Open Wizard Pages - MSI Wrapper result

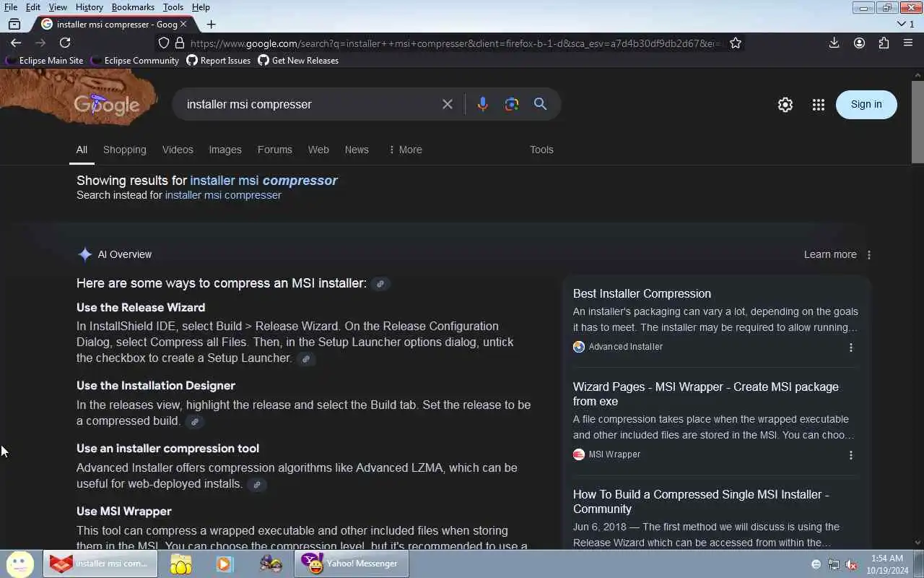pyautogui.click(x=706, y=394)
